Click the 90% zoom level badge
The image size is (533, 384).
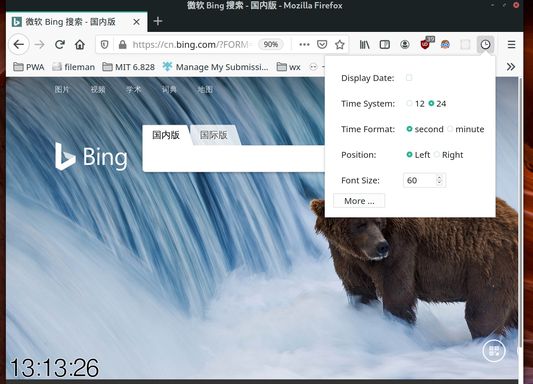coord(271,45)
